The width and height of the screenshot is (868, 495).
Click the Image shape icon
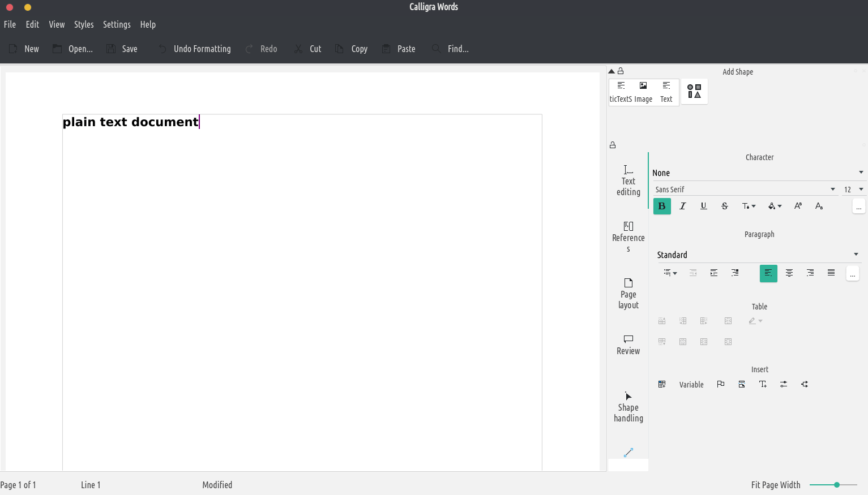643,92
